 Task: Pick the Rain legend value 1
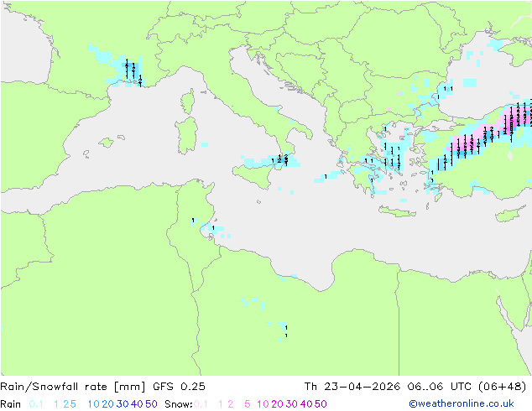click(x=56, y=404)
